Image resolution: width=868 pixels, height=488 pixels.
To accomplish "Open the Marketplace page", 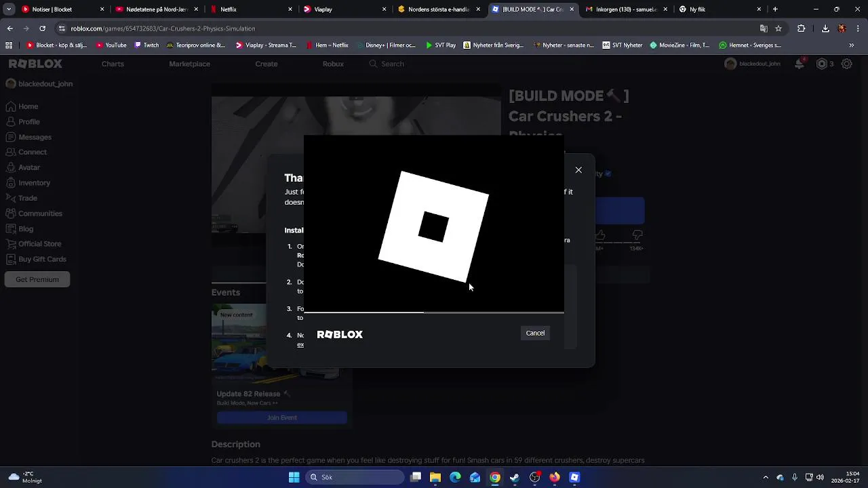I will pyautogui.click(x=189, y=64).
